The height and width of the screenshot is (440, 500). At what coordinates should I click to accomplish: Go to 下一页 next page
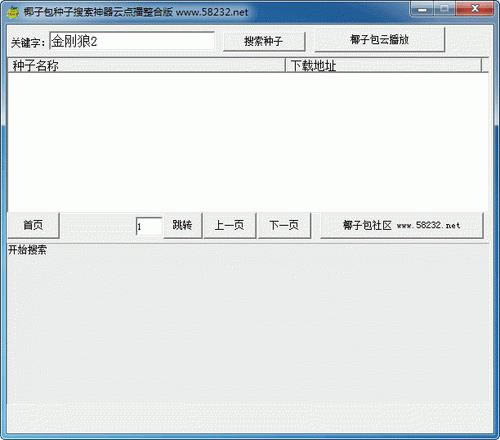(x=284, y=225)
